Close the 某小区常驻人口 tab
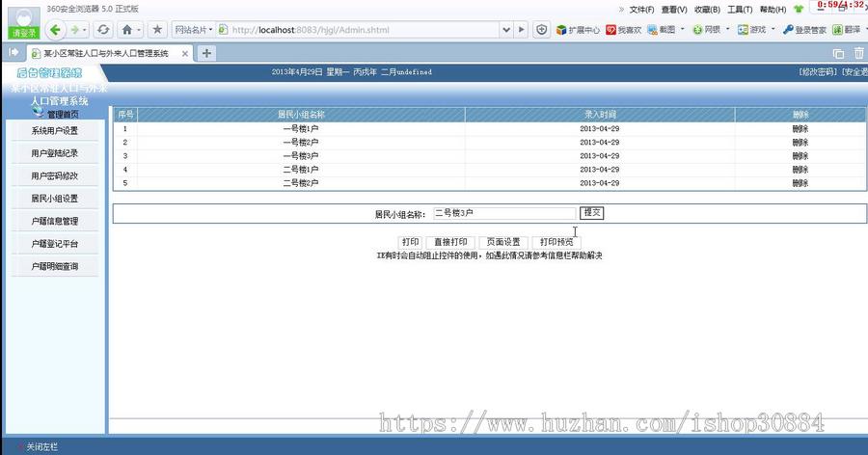Viewport: 868px width, 455px height. click(x=185, y=54)
